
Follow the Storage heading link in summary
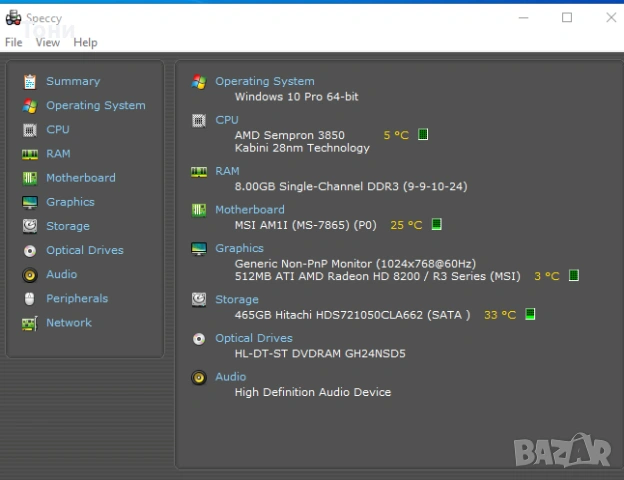(237, 299)
